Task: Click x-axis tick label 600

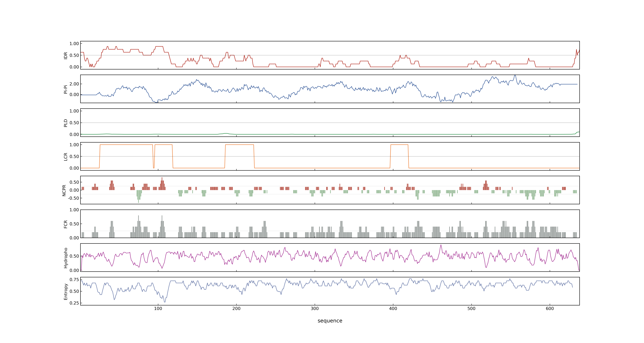Action: (x=550, y=309)
